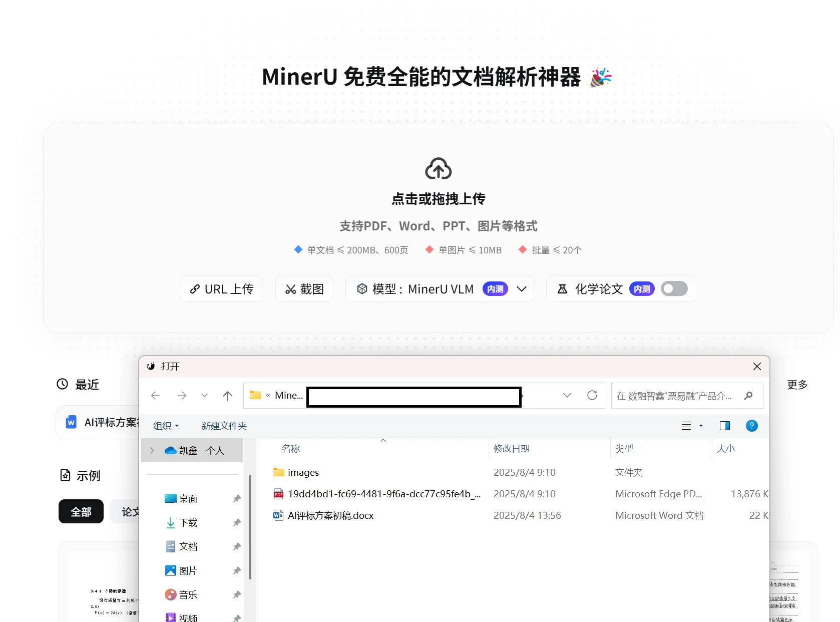The width and height of the screenshot is (840, 622).
Task: Open the 组织 dropdown menu
Action: tap(166, 426)
